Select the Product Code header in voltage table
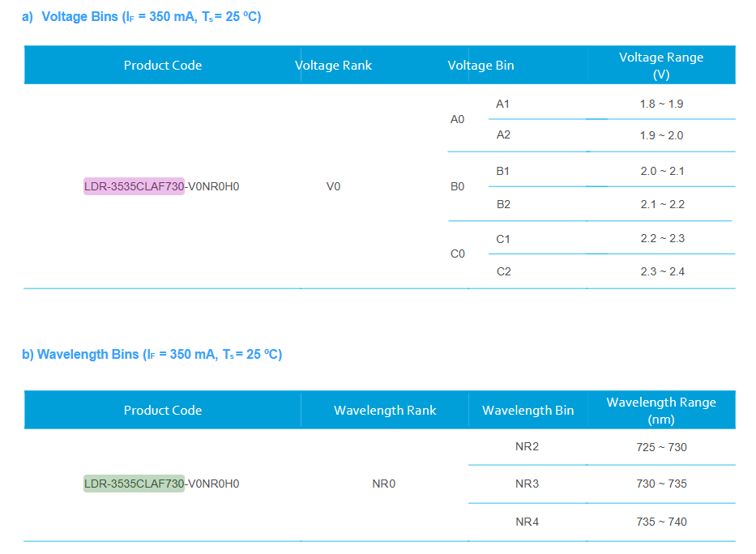Image resolution: width=756 pixels, height=554 pixels. tap(163, 66)
